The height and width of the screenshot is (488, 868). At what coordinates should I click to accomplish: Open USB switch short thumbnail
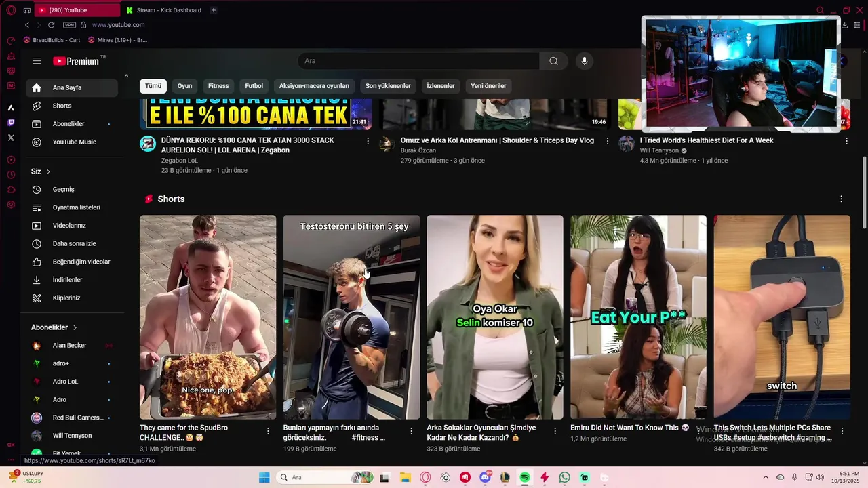pos(782,317)
